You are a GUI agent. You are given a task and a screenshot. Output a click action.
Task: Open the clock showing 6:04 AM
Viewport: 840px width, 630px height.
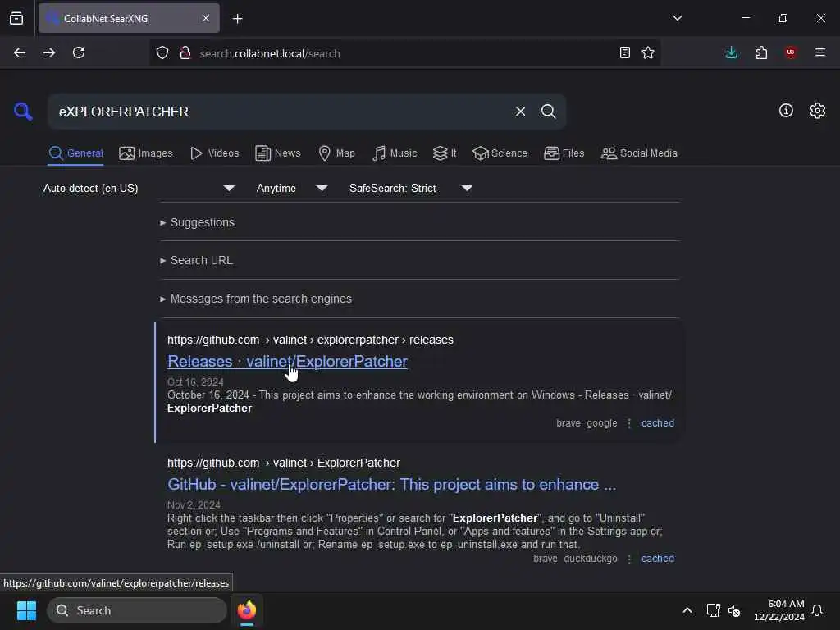pos(779,610)
